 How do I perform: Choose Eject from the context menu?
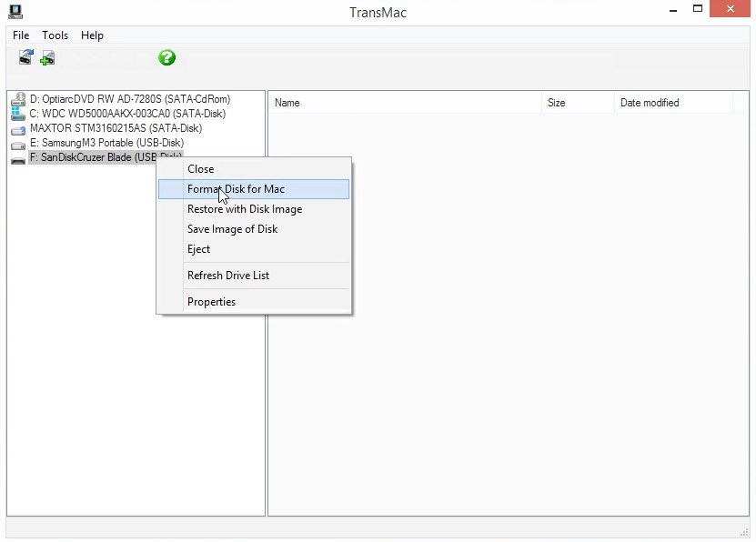point(254,249)
